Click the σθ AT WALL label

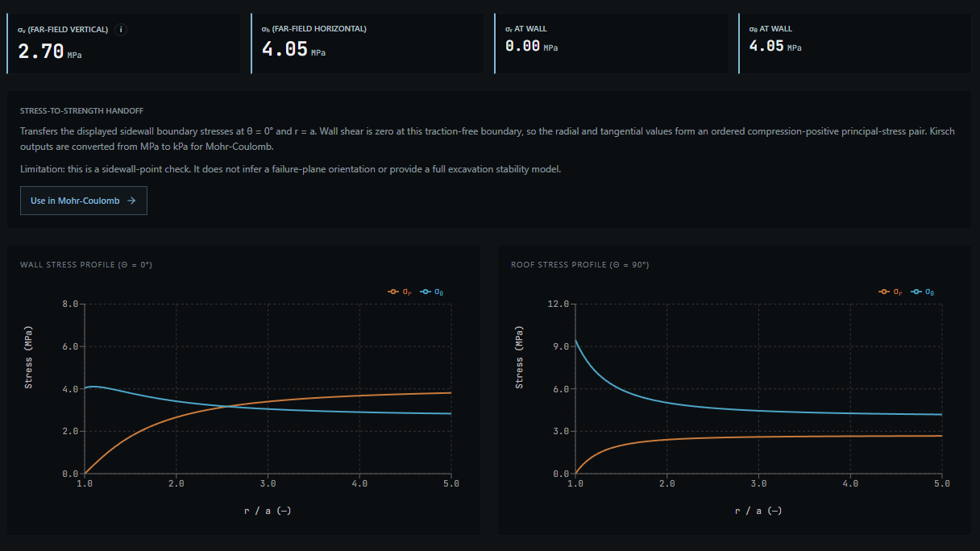point(770,29)
